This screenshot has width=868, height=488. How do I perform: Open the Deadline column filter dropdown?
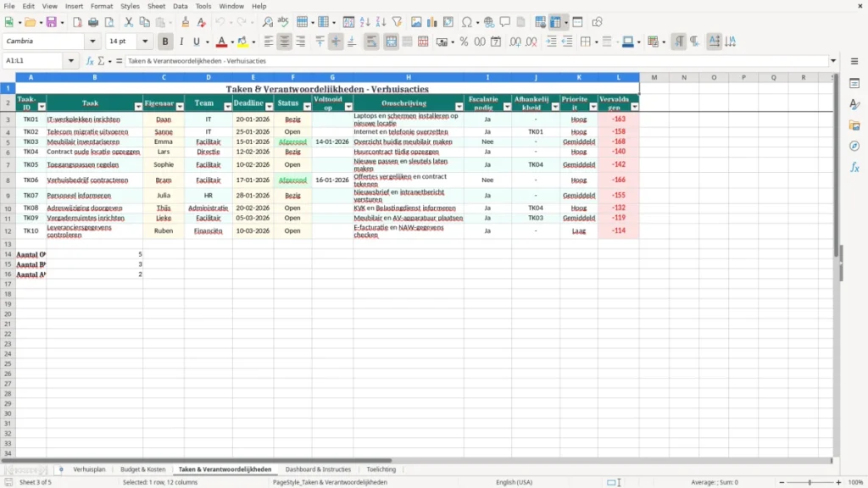pyautogui.click(x=269, y=106)
